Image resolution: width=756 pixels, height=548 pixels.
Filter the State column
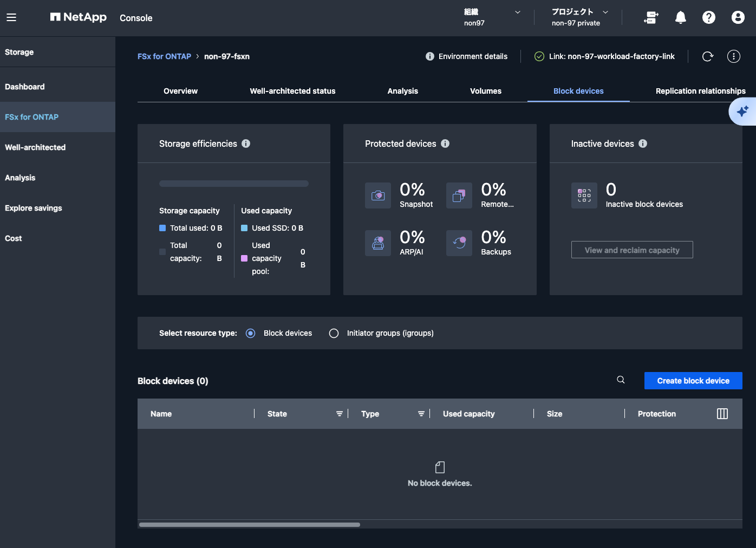click(340, 414)
